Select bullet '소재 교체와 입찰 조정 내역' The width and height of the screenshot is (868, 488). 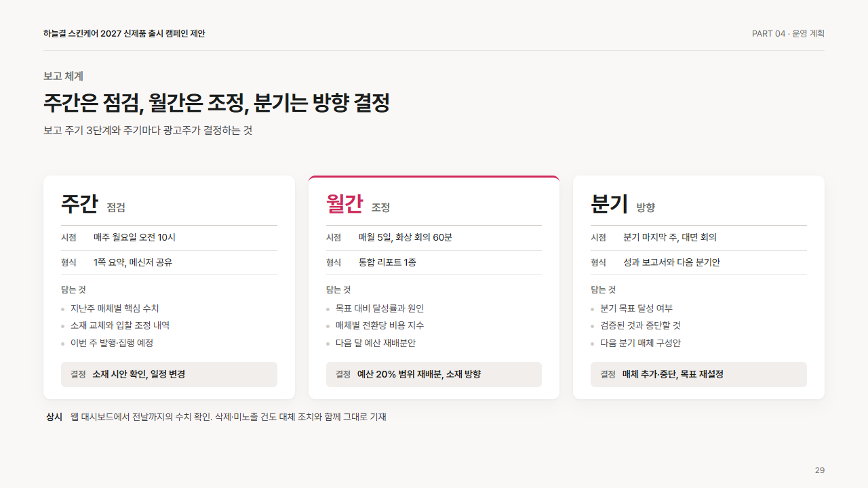point(120,326)
